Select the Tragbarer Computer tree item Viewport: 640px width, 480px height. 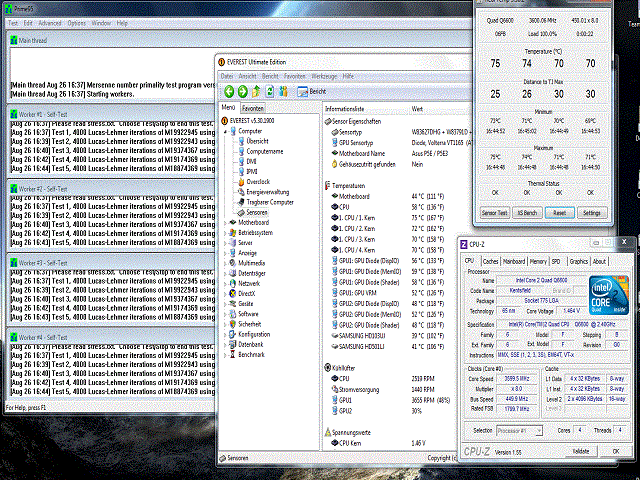[x=270, y=202]
